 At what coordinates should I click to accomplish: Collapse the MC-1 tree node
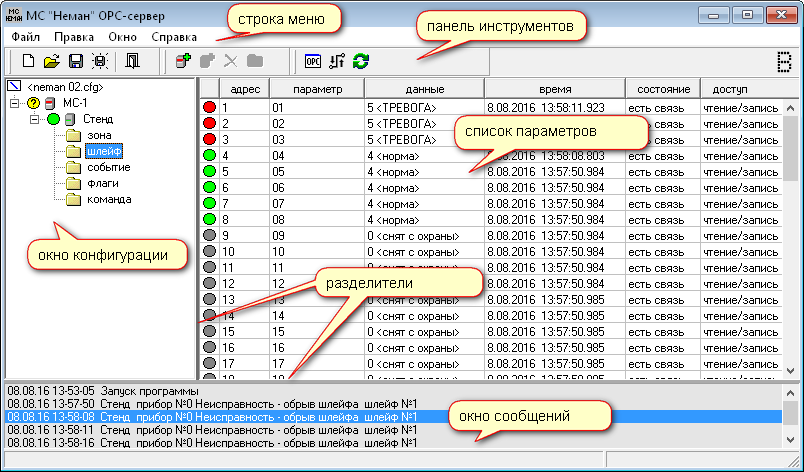[13, 103]
